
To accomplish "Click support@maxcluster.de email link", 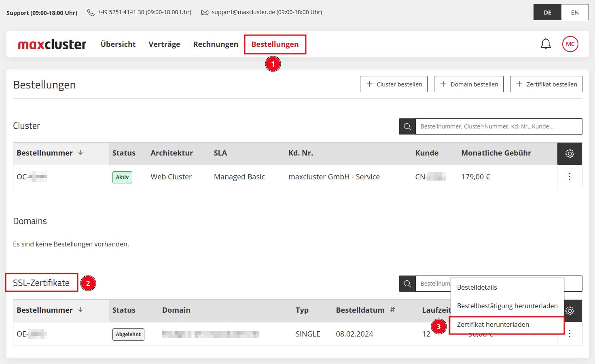I will point(267,12).
